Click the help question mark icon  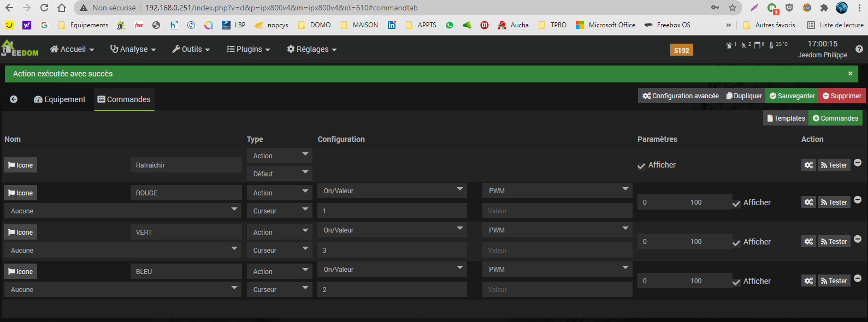(859, 49)
